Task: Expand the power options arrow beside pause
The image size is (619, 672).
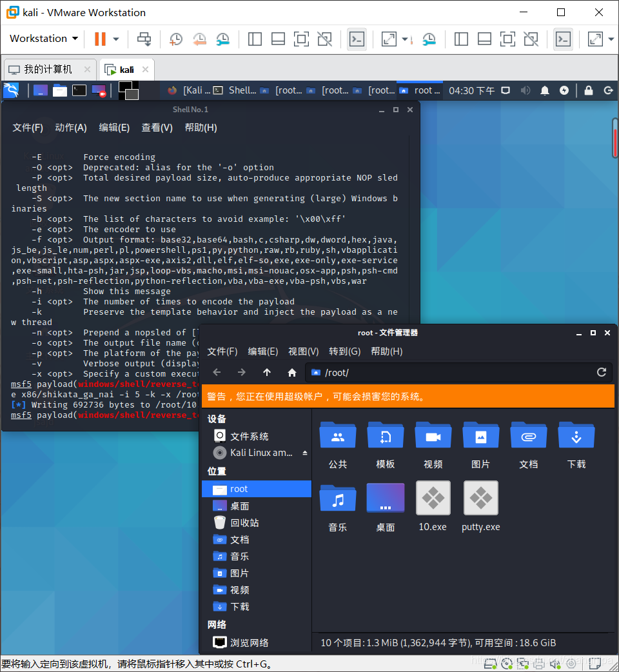Action: tap(115, 39)
